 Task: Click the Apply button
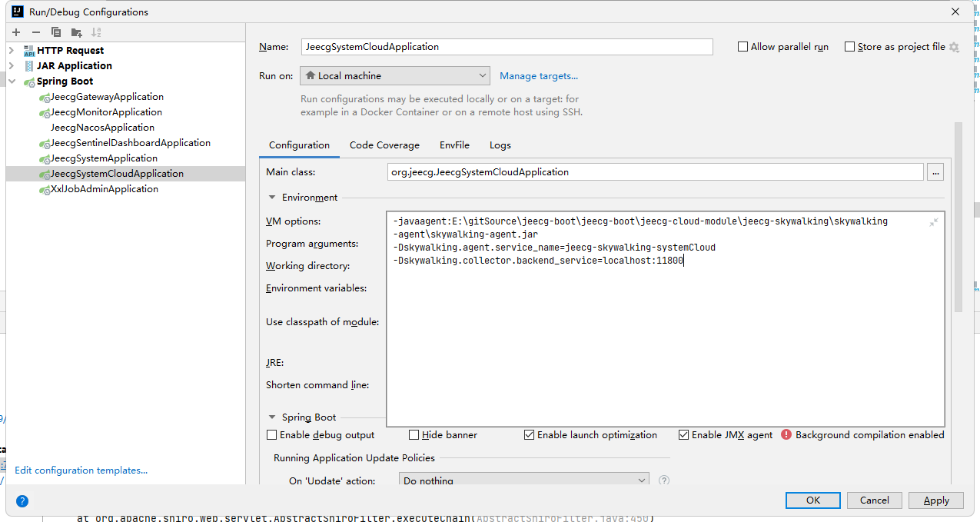936,500
